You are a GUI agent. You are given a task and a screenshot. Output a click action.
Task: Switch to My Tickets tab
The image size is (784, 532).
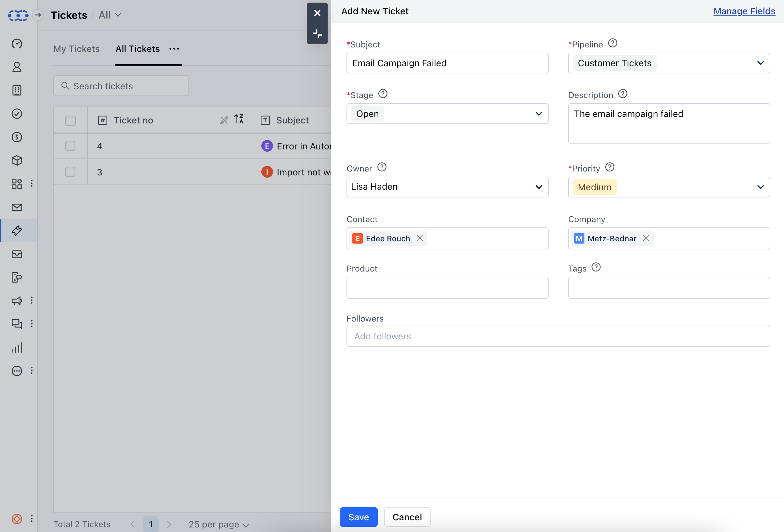pyautogui.click(x=77, y=49)
